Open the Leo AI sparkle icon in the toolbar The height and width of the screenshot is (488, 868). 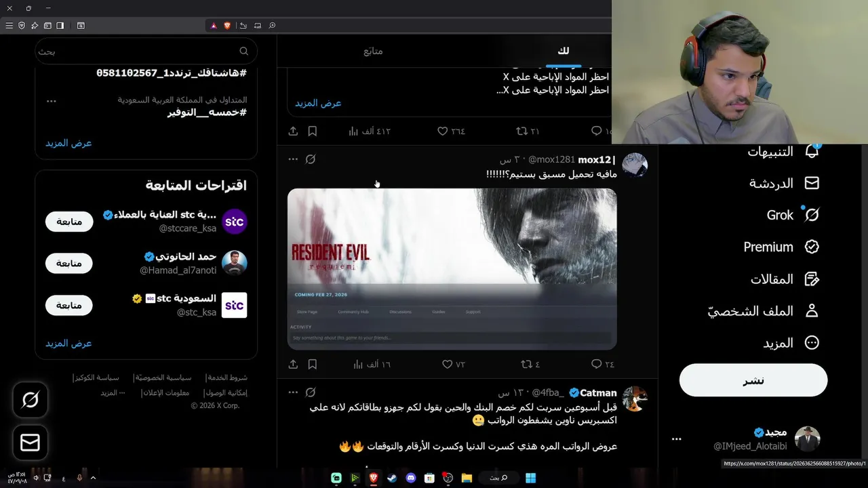tap(35, 26)
